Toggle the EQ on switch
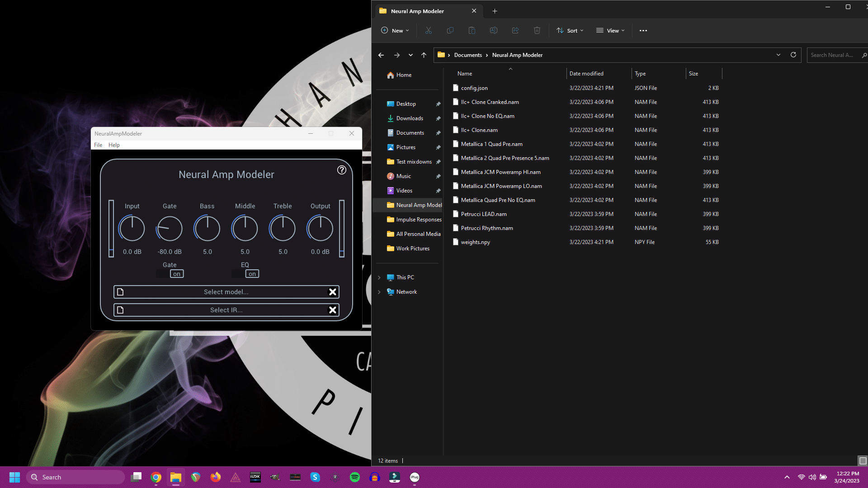The height and width of the screenshot is (488, 868). coord(252,274)
